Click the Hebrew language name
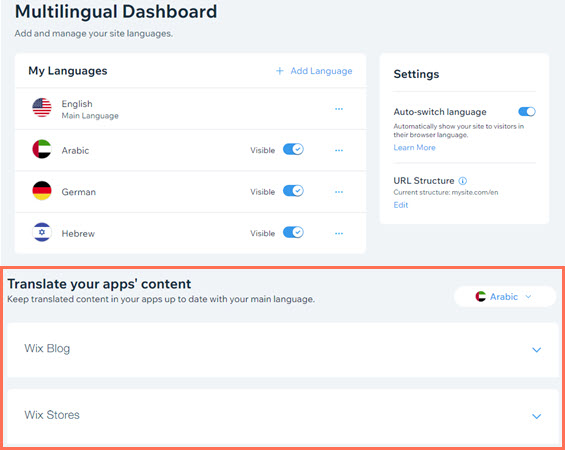 tap(78, 233)
